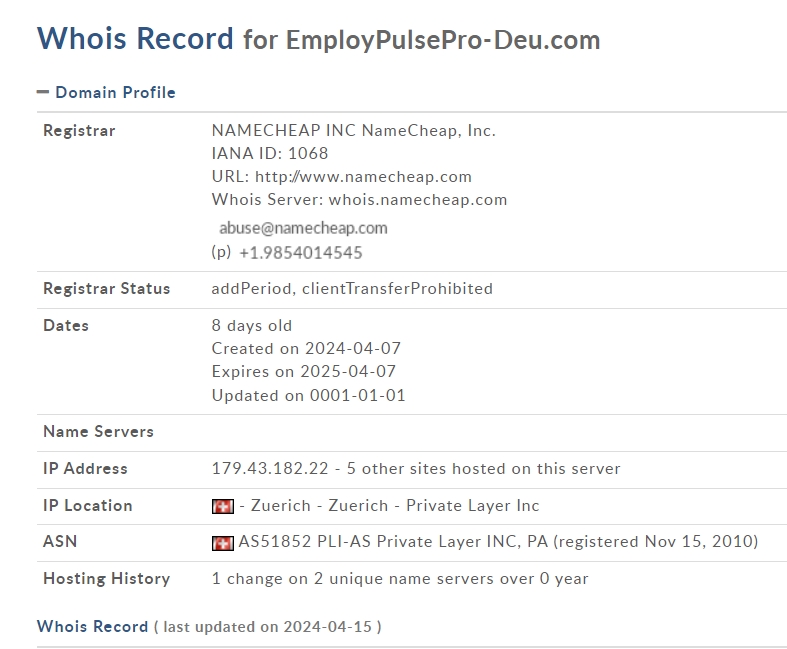Click the IANA ID 1068 text
The height and width of the screenshot is (649, 787).
270,153
